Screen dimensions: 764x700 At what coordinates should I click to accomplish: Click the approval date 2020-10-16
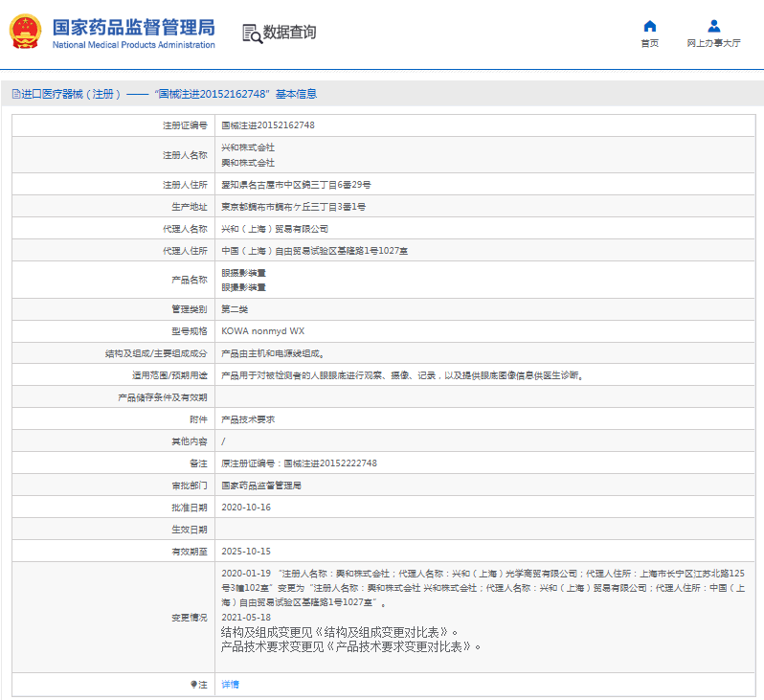[x=246, y=508]
